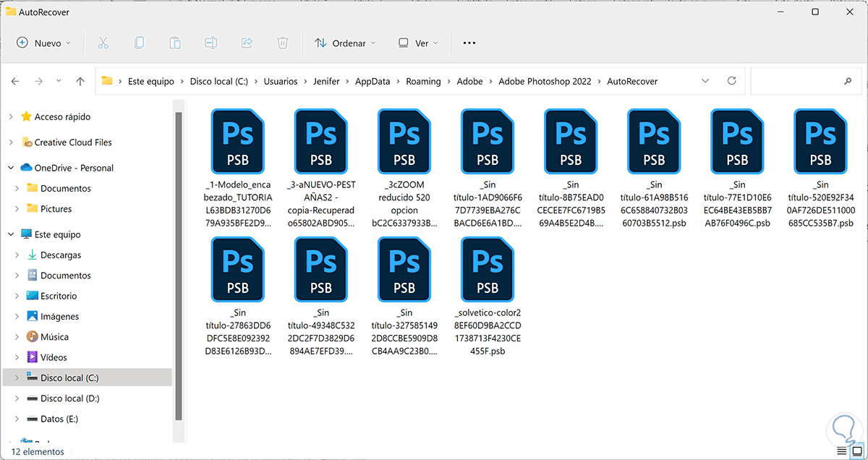This screenshot has height=460, width=868.
Task: Expand Acceso rápido tree node
Action: 11,116
